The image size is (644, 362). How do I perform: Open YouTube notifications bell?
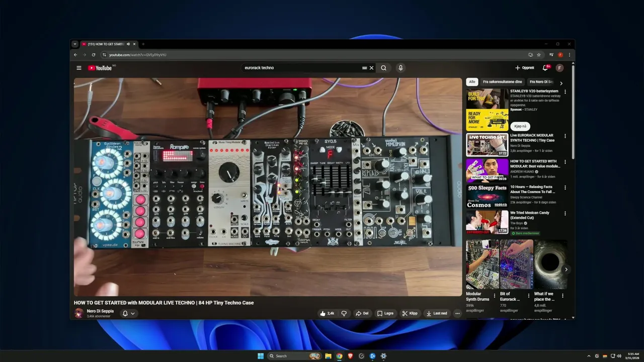pyautogui.click(x=545, y=68)
